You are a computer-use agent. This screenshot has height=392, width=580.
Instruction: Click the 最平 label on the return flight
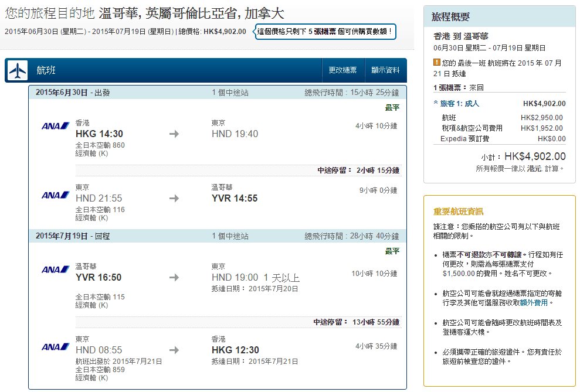[x=392, y=251]
